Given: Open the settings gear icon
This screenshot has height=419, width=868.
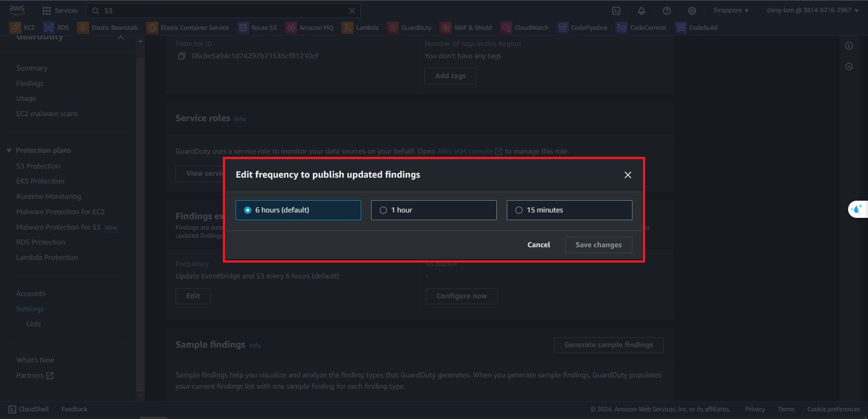Looking at the screenshot, I should coord(692,11).
